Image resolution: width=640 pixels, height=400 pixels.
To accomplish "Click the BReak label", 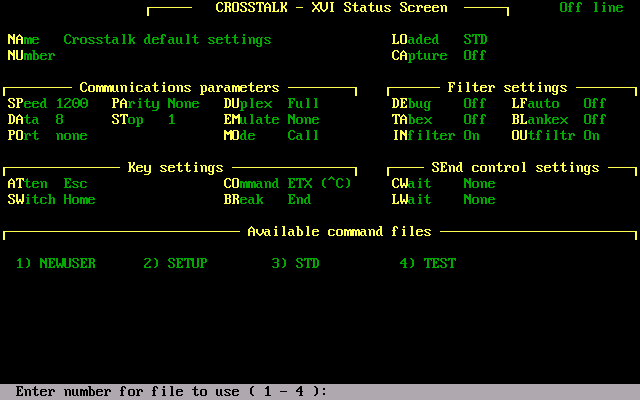I will click(x=244, y=200).
